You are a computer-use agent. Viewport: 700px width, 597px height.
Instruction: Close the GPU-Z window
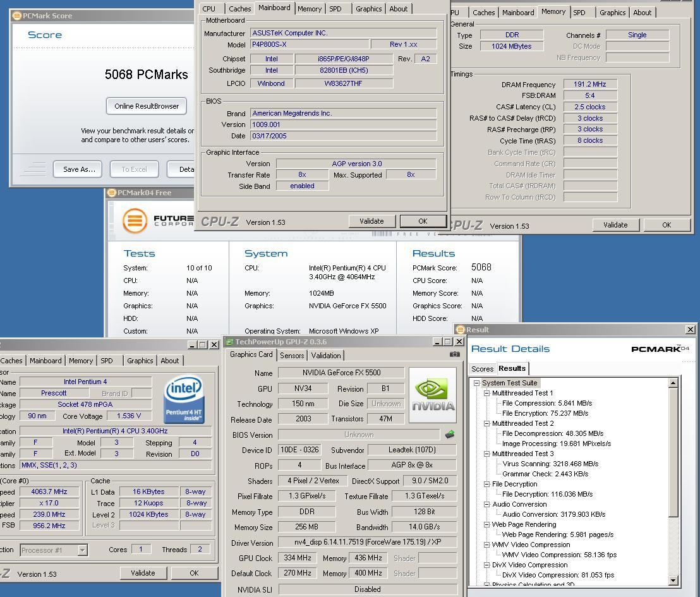[459, 342]
